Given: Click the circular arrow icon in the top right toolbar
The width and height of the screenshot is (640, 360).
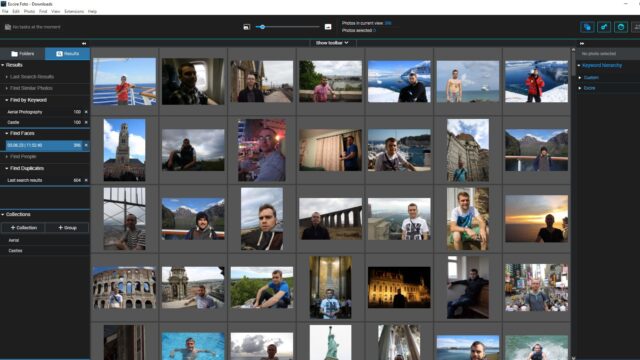Looking at the screenshot, I should (x=621, y=27).
